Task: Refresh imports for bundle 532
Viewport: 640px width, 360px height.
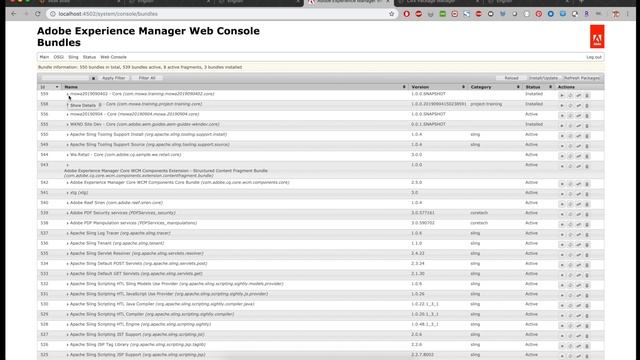Action: 570,286
